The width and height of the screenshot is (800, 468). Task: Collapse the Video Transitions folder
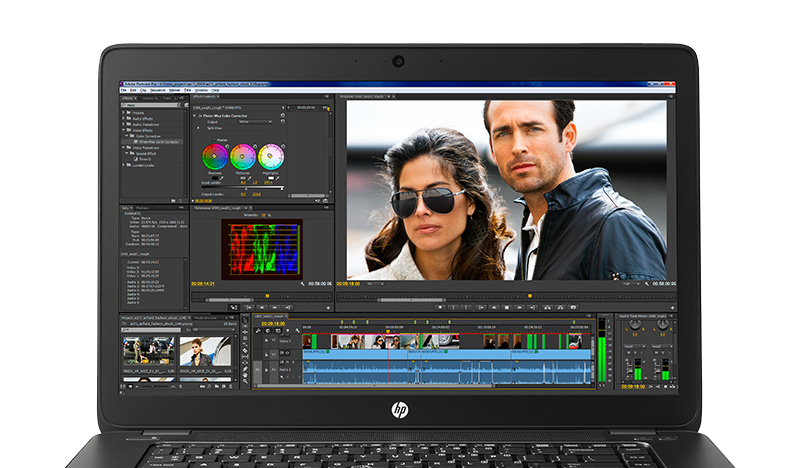click(x=123, y=147)
